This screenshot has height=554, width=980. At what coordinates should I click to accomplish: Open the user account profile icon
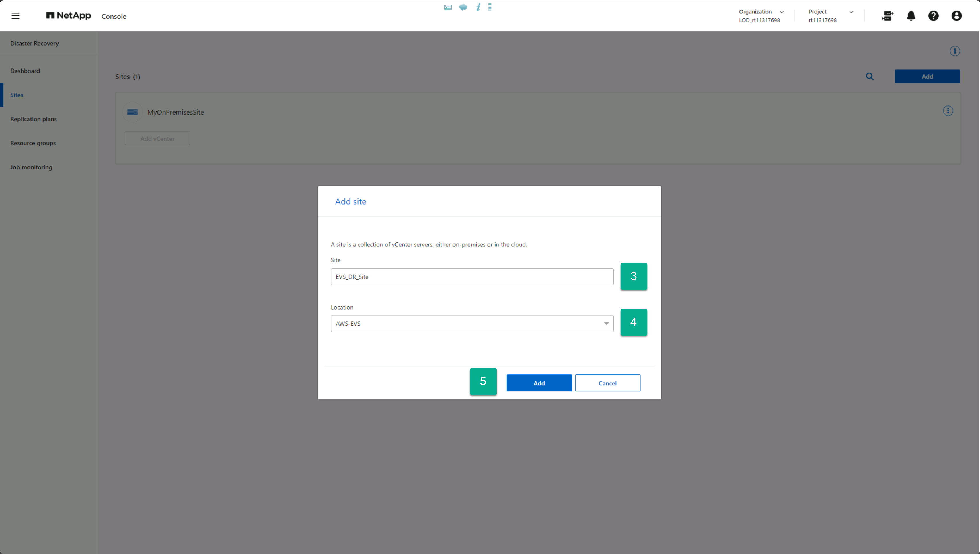point(956,15)
